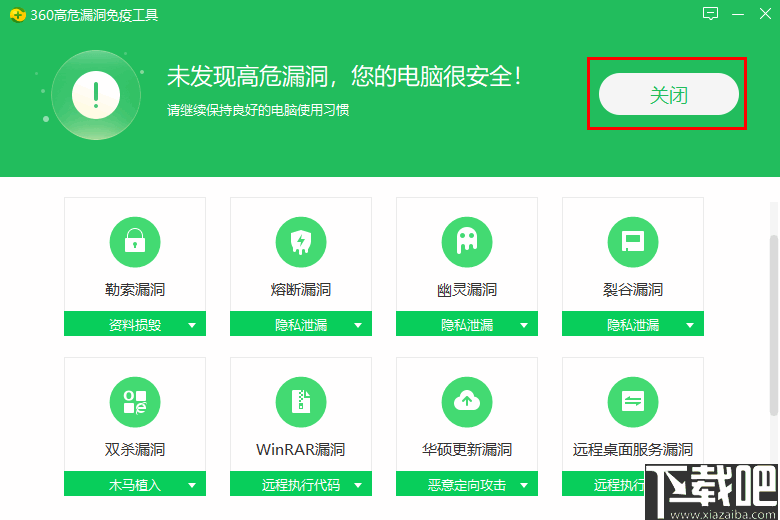Click the 幽灵漏洞 label text

tap(467, 290)
